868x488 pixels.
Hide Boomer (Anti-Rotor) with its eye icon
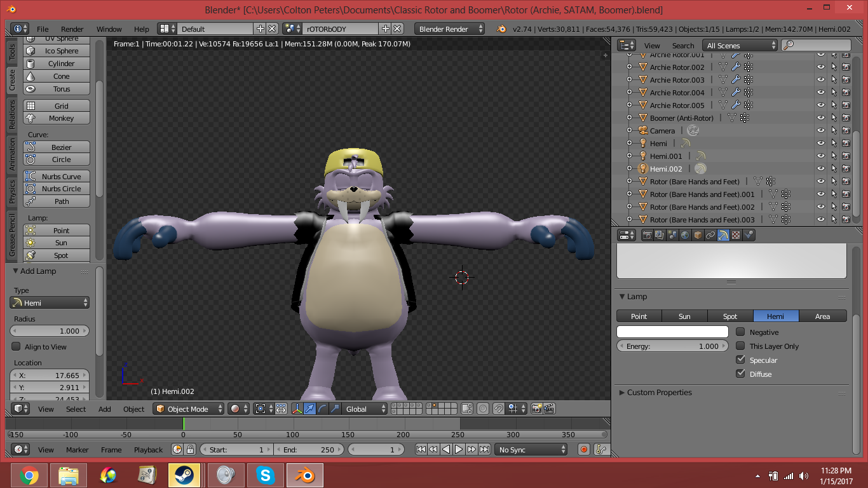820,118
